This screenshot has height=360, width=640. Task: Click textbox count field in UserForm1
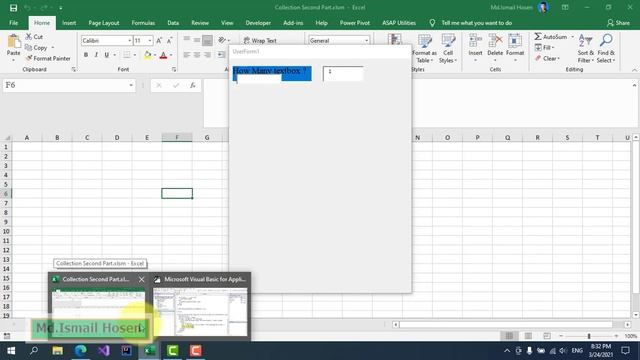tap(343, 74)
